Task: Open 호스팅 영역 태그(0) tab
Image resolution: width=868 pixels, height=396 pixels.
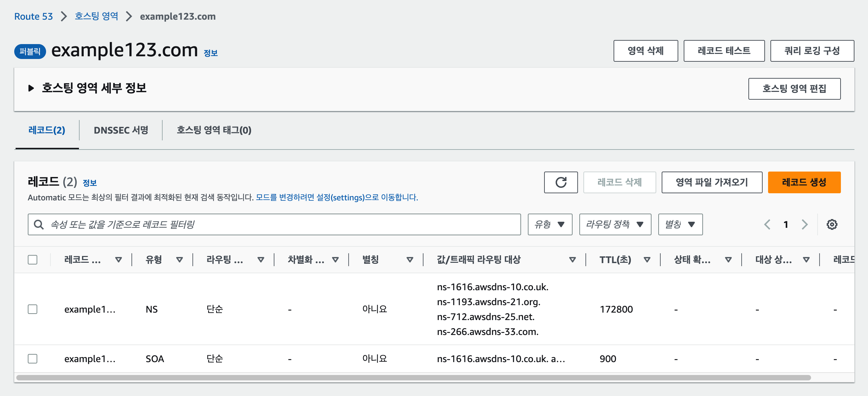Action: (214, 130)
